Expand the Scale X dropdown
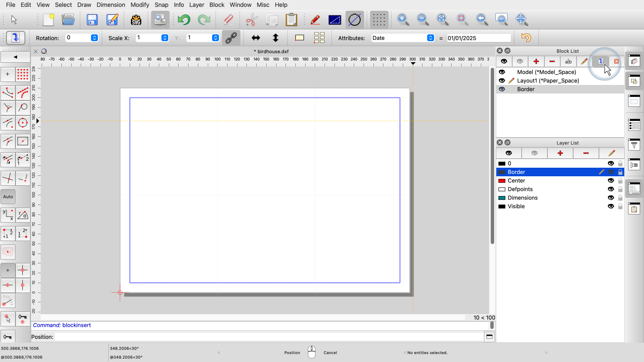 165,38
